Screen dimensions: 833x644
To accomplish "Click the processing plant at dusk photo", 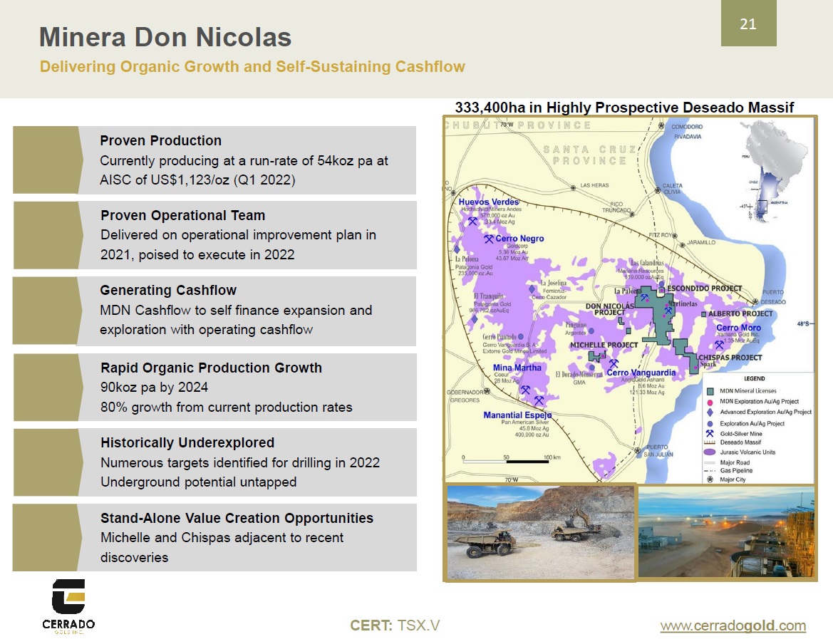I will 726,532.
